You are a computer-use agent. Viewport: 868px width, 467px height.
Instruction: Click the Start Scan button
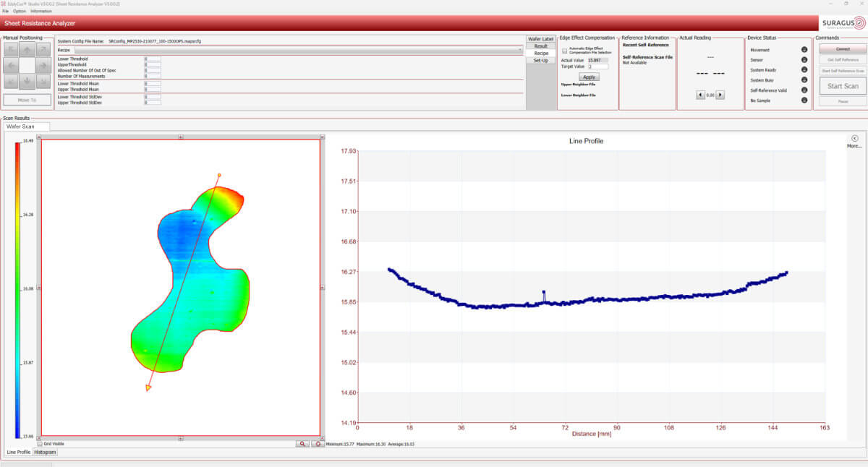[842, 86]
